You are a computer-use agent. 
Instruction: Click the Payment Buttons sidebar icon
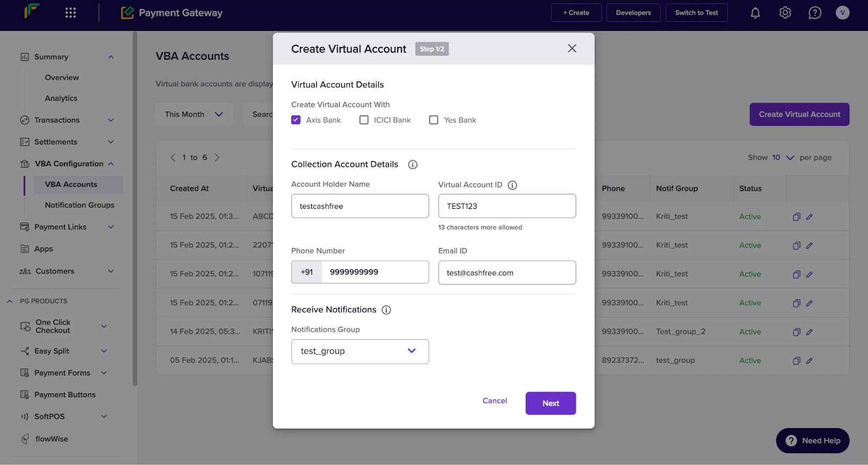pyautogui.click(x=24, y=394)
